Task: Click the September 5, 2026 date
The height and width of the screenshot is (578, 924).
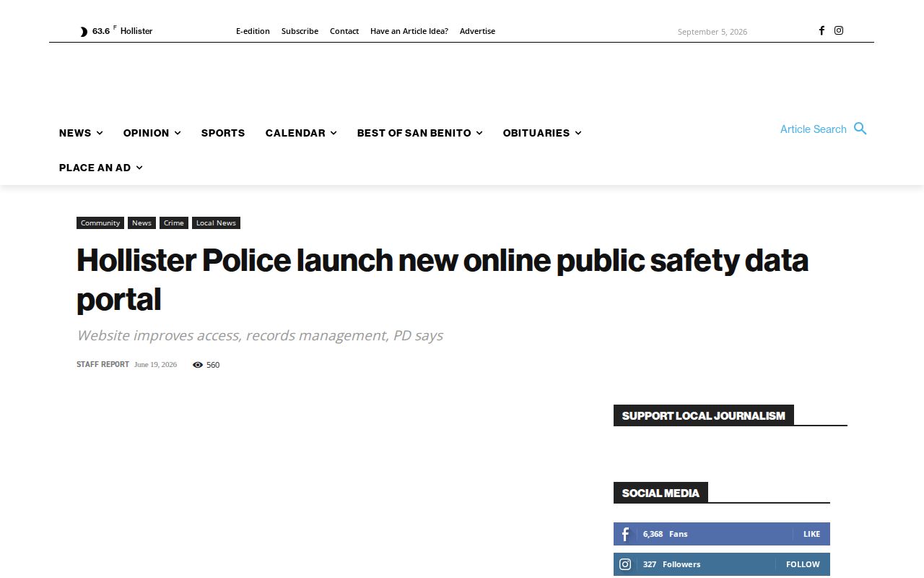Action: pyautogui.click(x=712, y=32)
